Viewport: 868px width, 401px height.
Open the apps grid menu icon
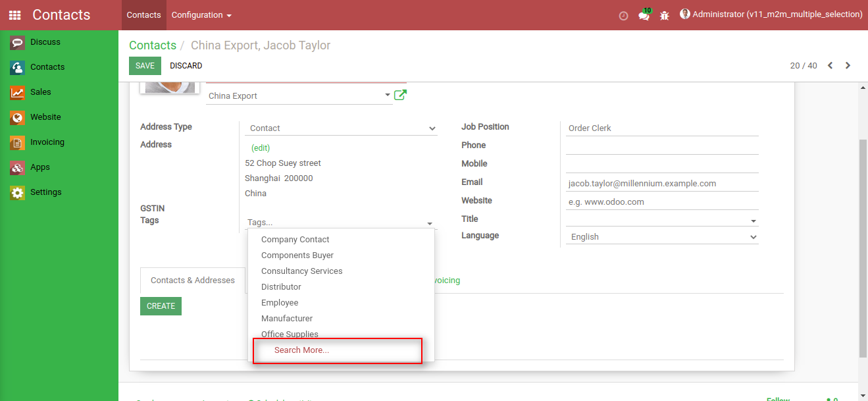pos(14,15)
